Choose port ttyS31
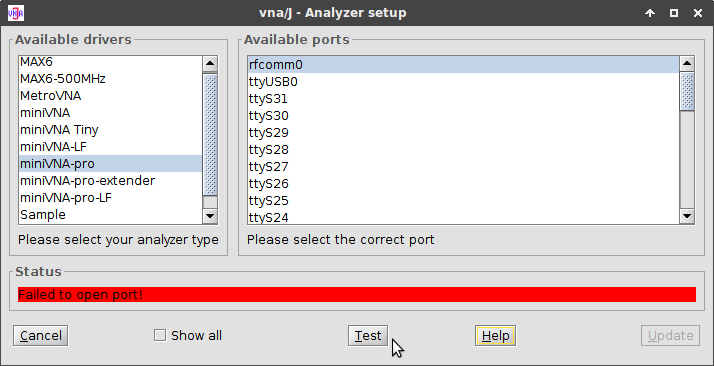714x366 pixels. pyautogui.click(x=464, y=99)
